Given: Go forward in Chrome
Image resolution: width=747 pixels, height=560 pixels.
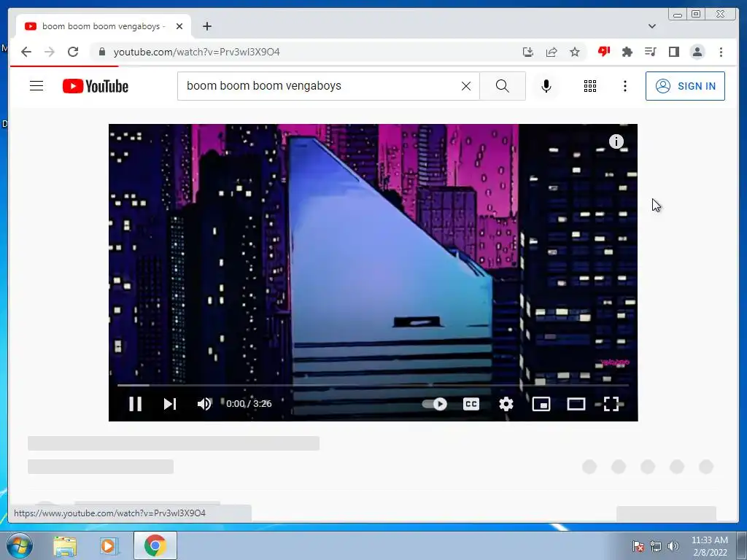Looking at the screenshot, I should pyautogui.click(x=50, y=52).
